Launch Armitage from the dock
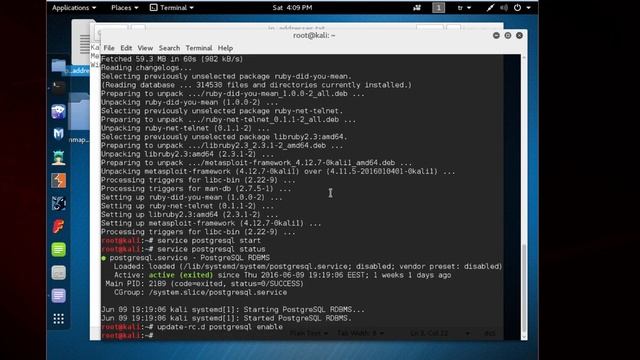640x360 pixels. coord(58,157)
